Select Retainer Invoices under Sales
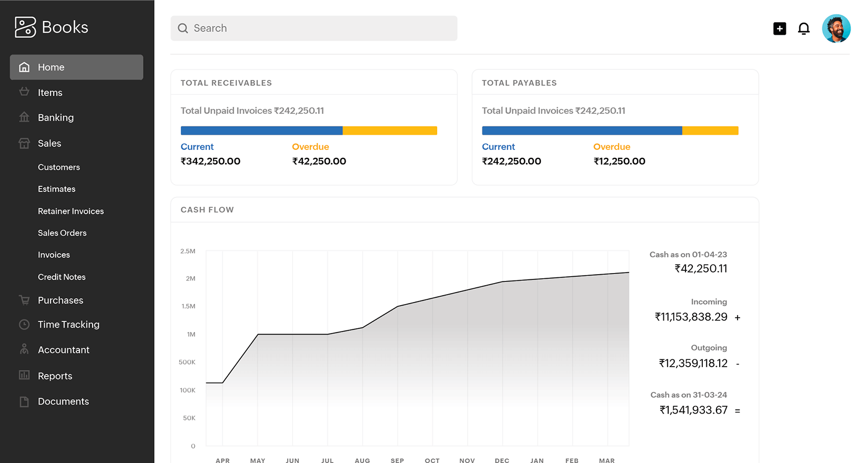Viewport: 868px width, 463px height. 70,211
